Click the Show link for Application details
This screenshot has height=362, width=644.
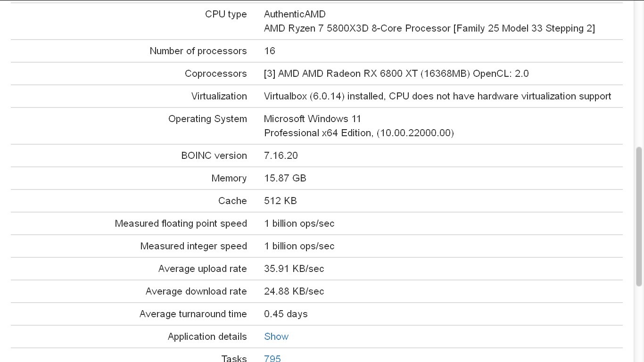pyautogui.click(x=276, y=337)
